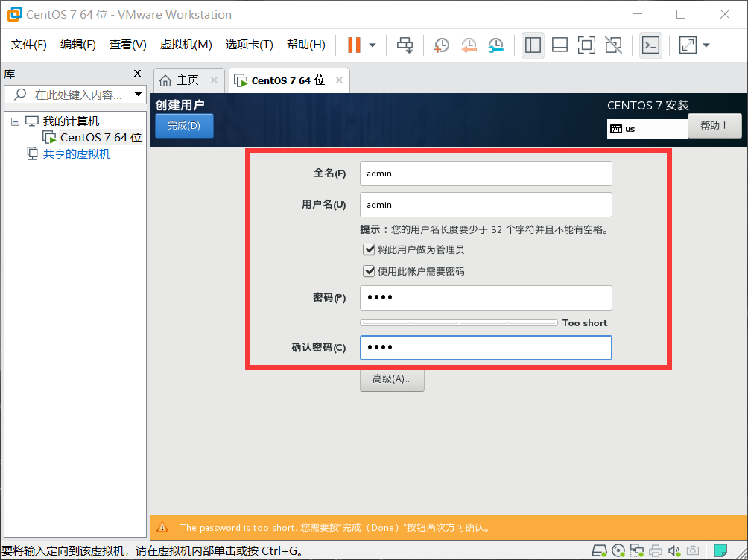
Task: Close the CentOS 7 64 位 tab
Action: pyautogui.click(x=339, y=80)
